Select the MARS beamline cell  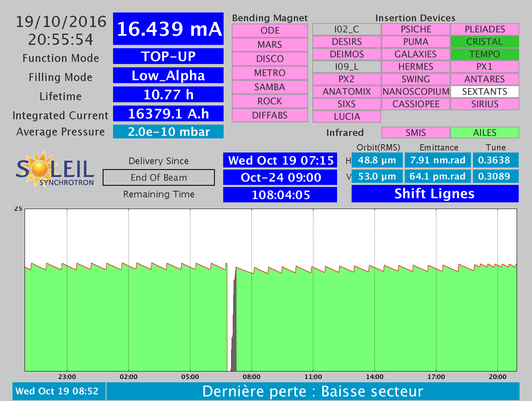pyautogui.click(x=270, y=45)
